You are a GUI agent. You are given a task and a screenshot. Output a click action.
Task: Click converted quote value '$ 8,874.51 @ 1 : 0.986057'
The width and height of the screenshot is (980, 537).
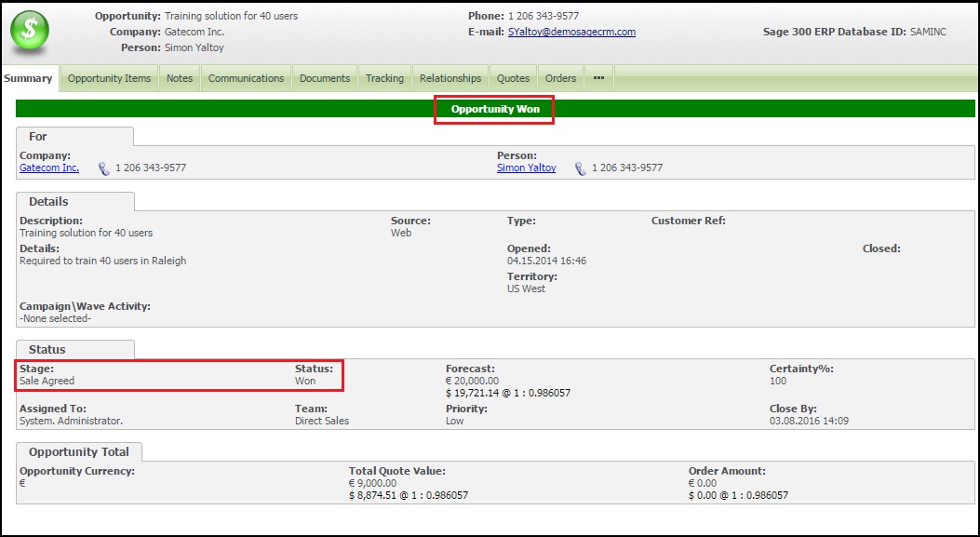[x=409, y=495]
